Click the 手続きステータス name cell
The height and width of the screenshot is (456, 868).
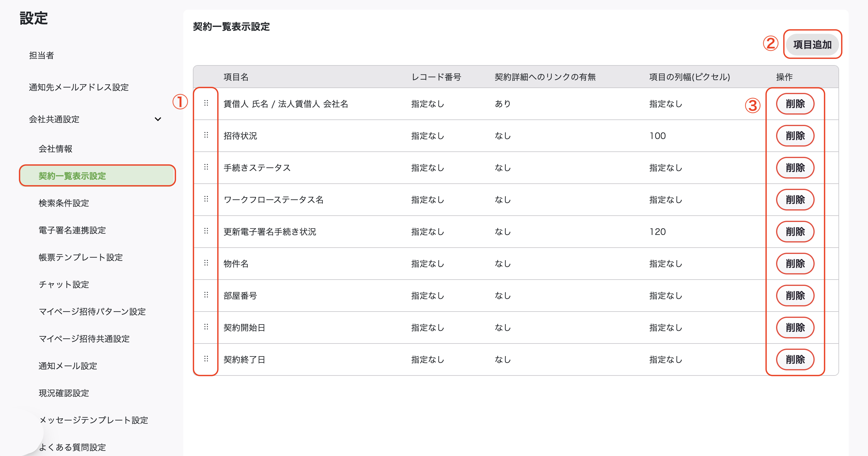click(x=257, y=168)
